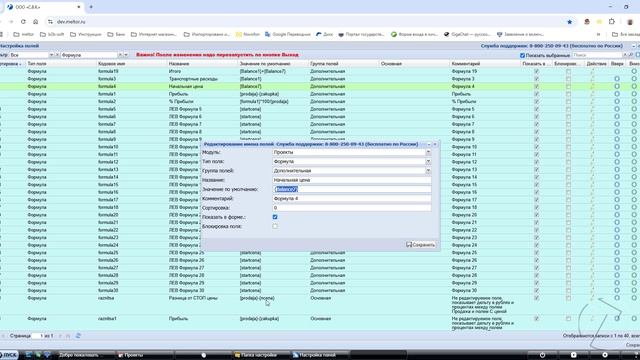Click the Название field in the dialog
Viewport: 640px width, 360px height.
point(351,180)
